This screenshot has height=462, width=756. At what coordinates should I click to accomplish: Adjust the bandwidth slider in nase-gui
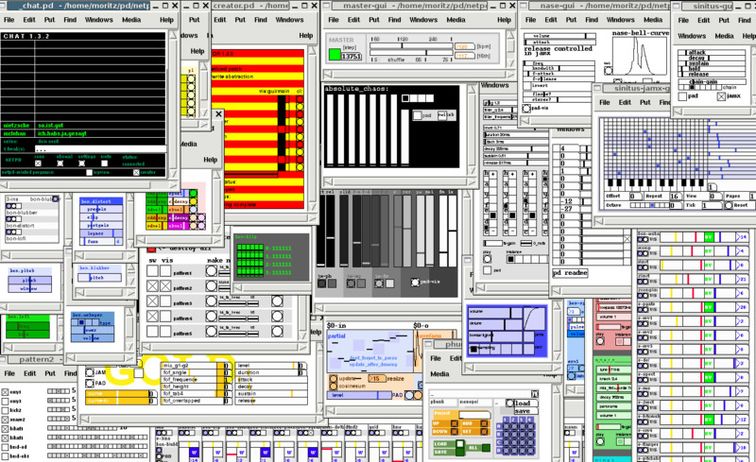pos(560,68)
